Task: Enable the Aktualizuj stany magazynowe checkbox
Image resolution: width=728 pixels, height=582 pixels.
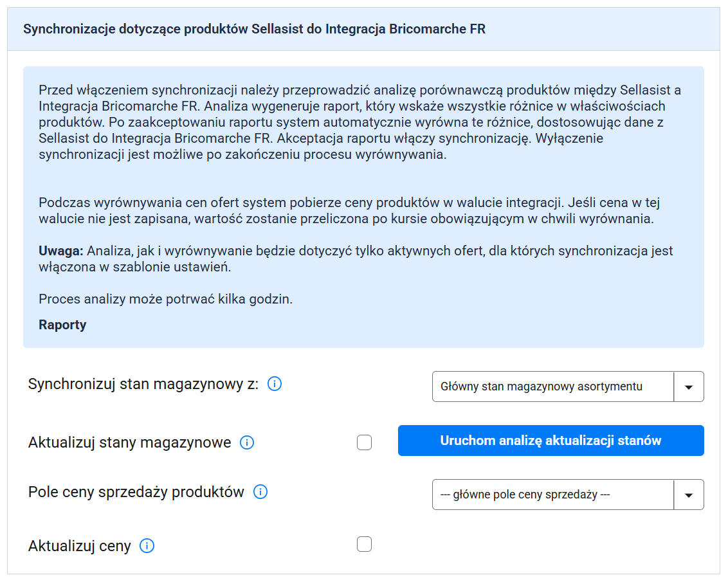Action: pos(365,442)
